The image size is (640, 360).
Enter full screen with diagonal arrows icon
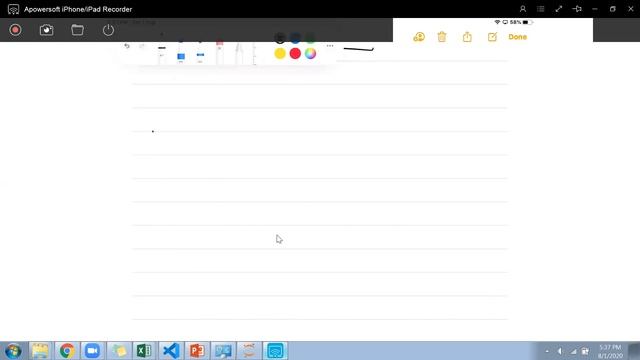click(x=559, y=9)
